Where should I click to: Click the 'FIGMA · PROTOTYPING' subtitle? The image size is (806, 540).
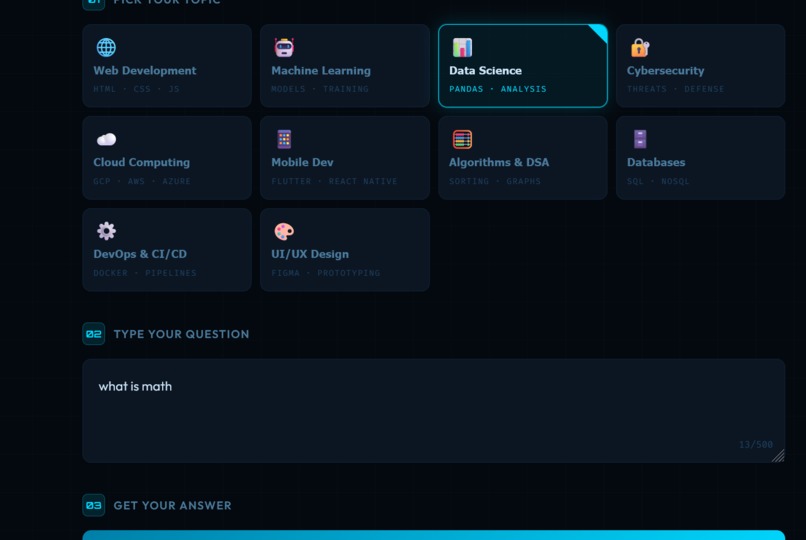(325, 273)
